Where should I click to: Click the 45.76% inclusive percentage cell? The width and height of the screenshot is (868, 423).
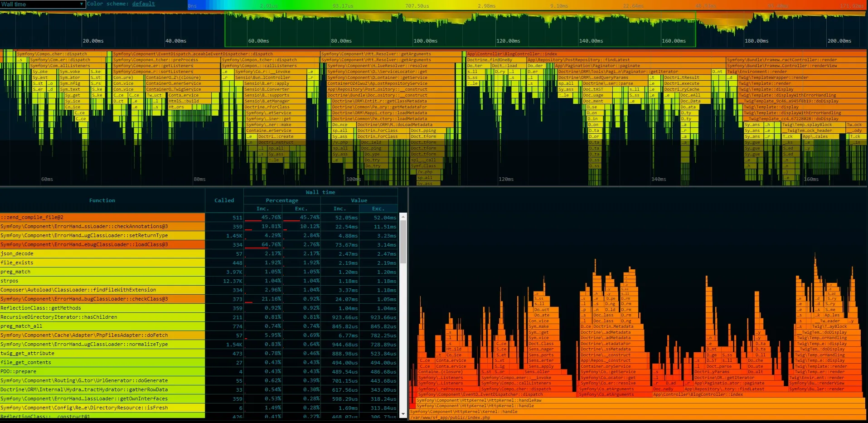click(x=262, y=217)
